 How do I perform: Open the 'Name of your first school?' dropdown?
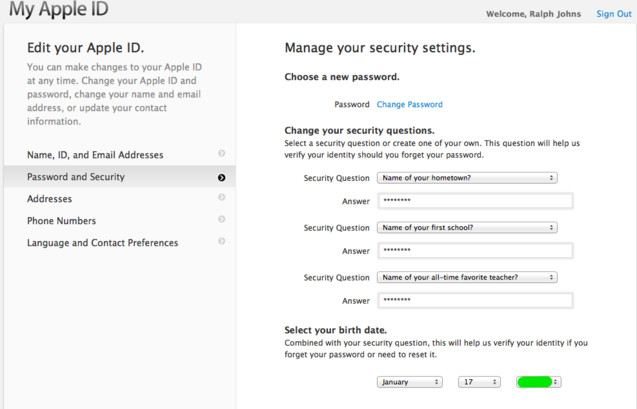(466, 228)
